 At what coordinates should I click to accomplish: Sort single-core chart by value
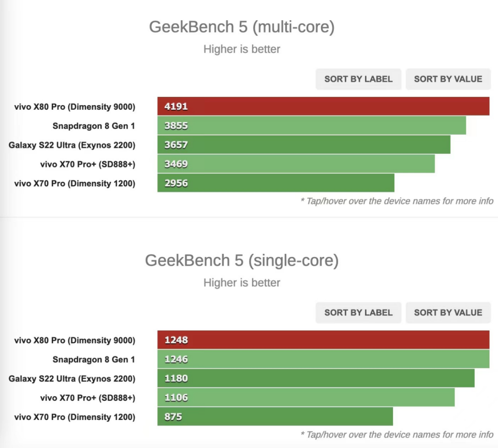click(x=448, y=313)
